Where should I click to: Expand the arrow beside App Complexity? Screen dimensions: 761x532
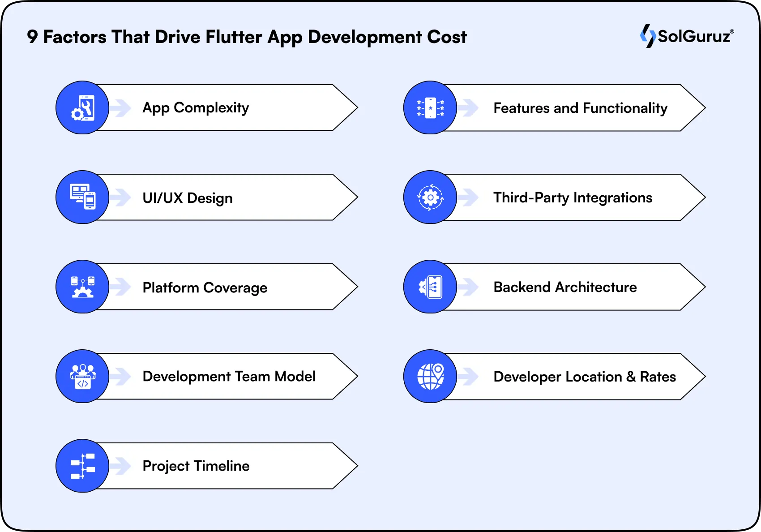[x=120, y=107]
